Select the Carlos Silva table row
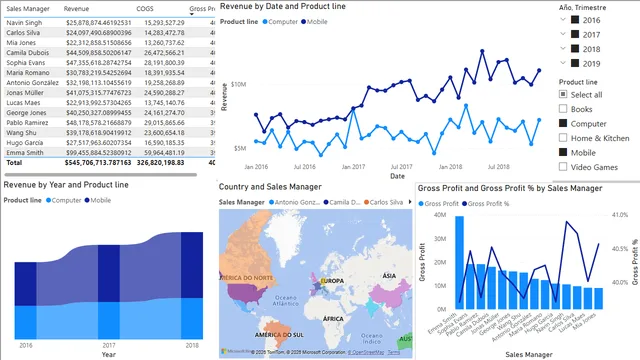This screenshot has height=360, width=640. 109,32
